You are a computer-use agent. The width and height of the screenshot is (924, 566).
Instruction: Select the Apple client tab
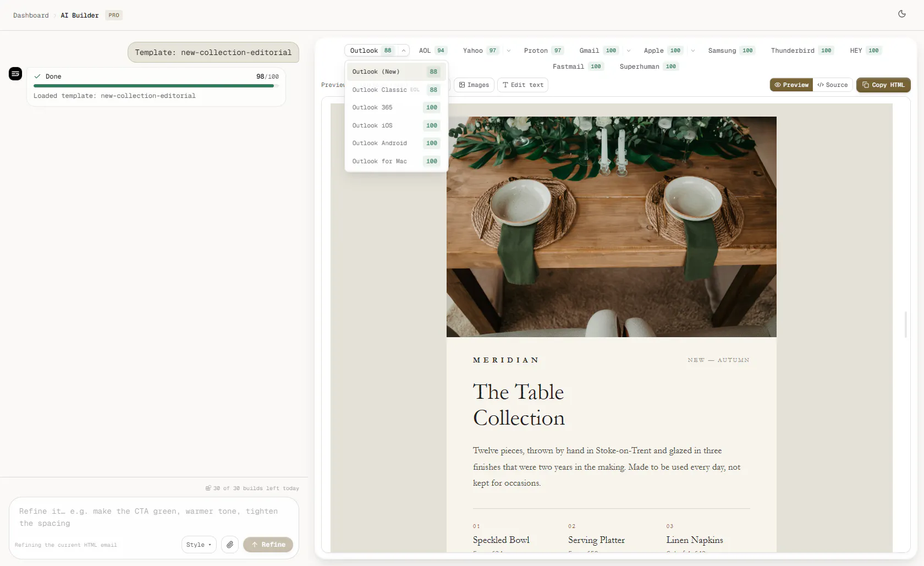pyautogui.click(x=663, y=51)
